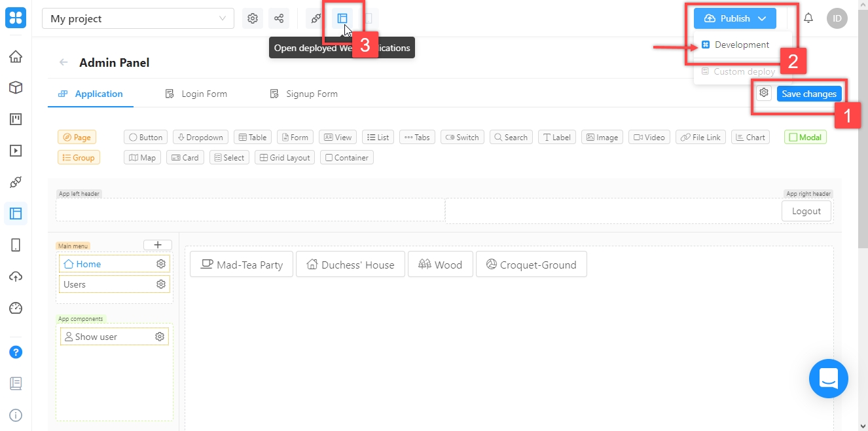Click the Logout button in right header
Image resolution: width=868 pixels, height=431 pixels.
pyautogui.click(x=806, y=211)
